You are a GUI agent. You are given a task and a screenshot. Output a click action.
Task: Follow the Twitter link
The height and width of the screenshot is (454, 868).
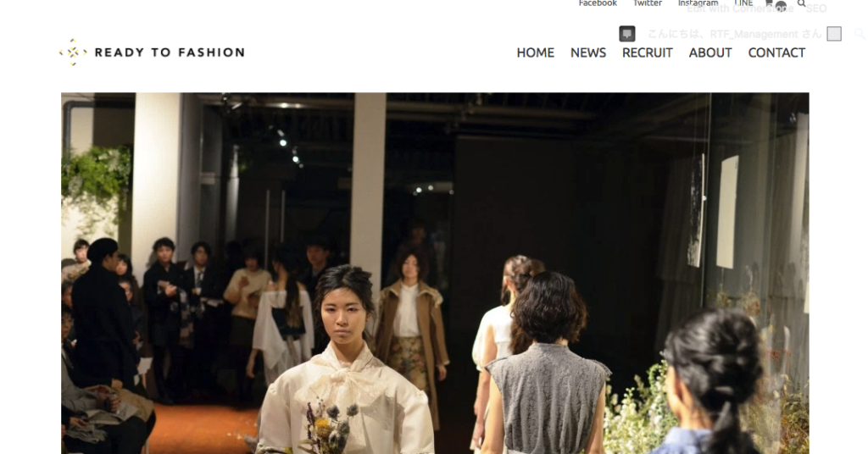[x=648, y=3]
